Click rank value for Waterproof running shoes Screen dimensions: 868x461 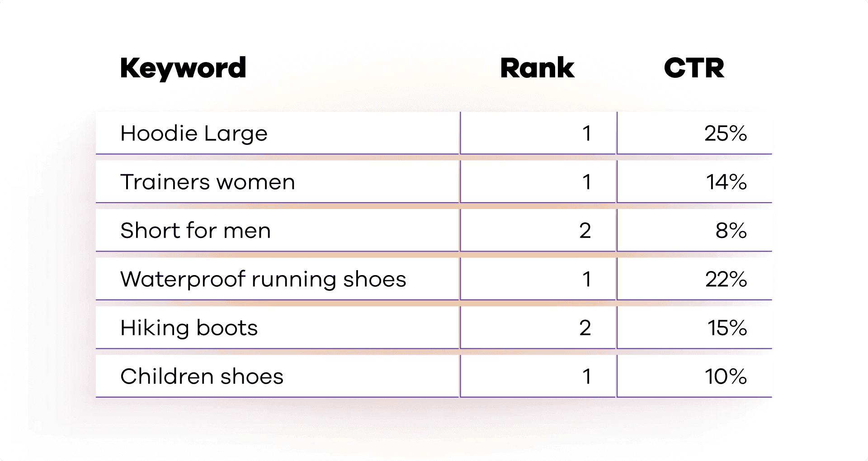click(538, 279)
